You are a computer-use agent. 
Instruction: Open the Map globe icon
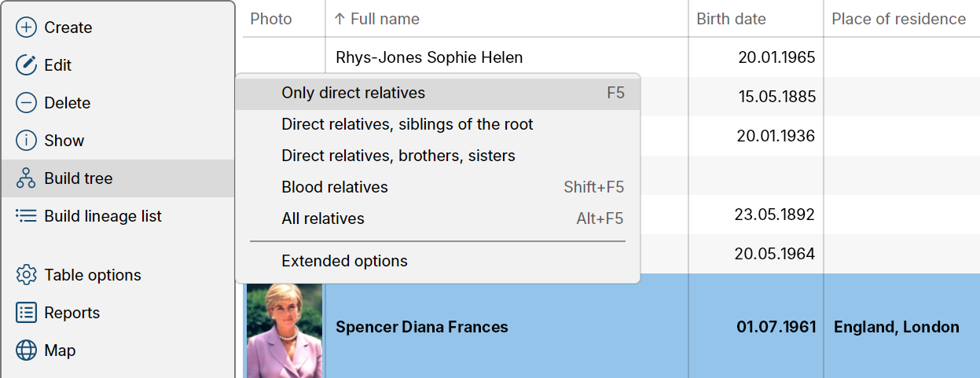point(27,350)
